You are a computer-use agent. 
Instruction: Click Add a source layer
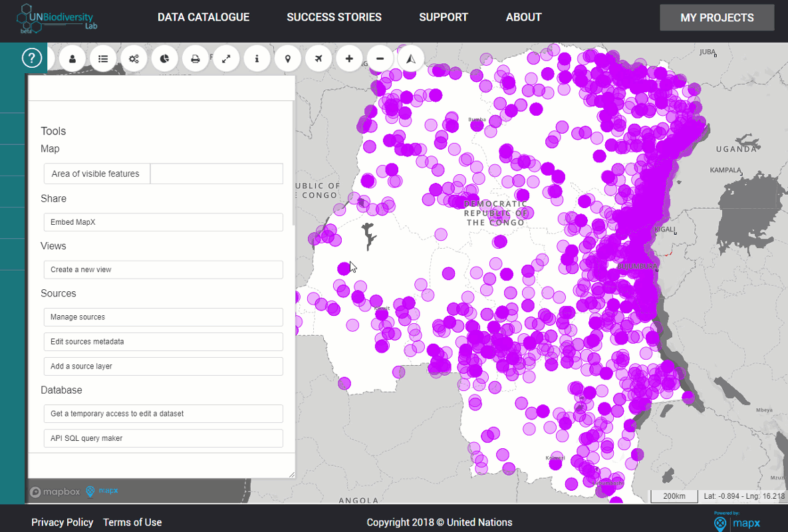tap(164, 366)
